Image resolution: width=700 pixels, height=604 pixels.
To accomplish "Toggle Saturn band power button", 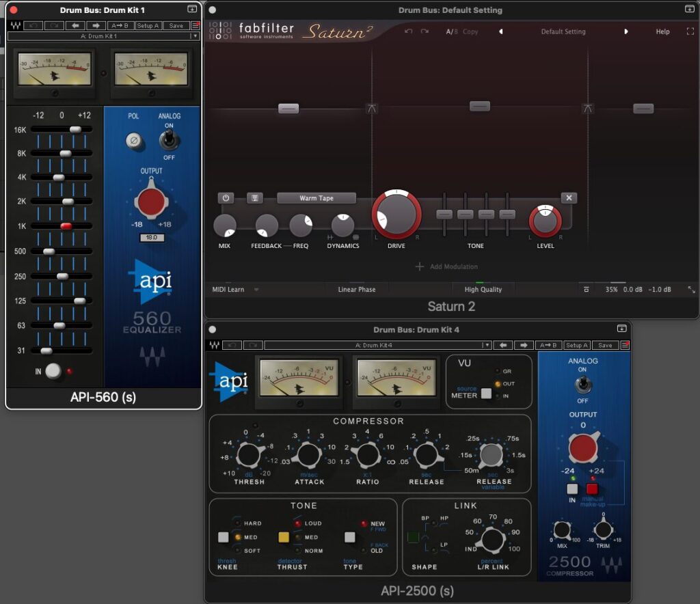I will [226, 198].
